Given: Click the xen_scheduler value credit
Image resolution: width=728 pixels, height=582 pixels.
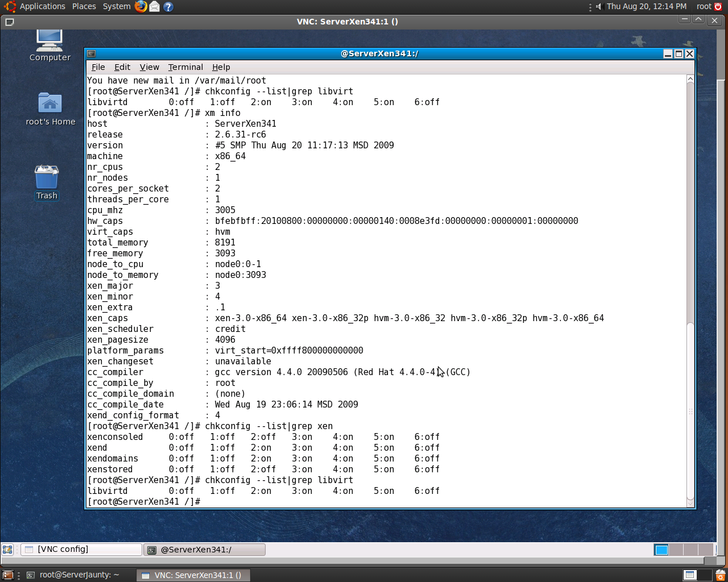Looking at the screenshot, I should point(230,329).
